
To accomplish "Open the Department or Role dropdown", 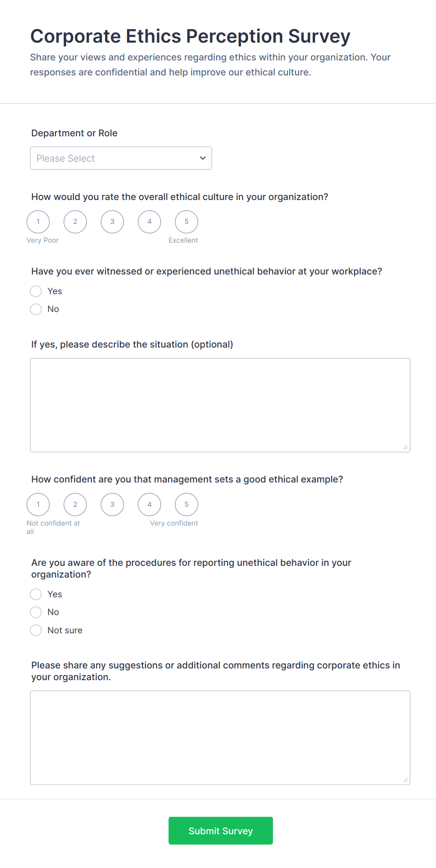I will (120, 158).
